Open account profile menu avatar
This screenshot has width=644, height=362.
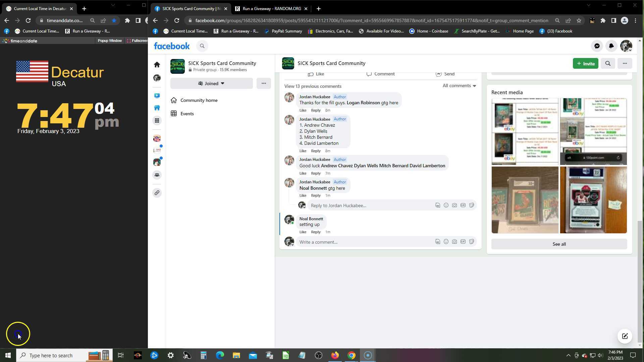click(x=626, y=46)
